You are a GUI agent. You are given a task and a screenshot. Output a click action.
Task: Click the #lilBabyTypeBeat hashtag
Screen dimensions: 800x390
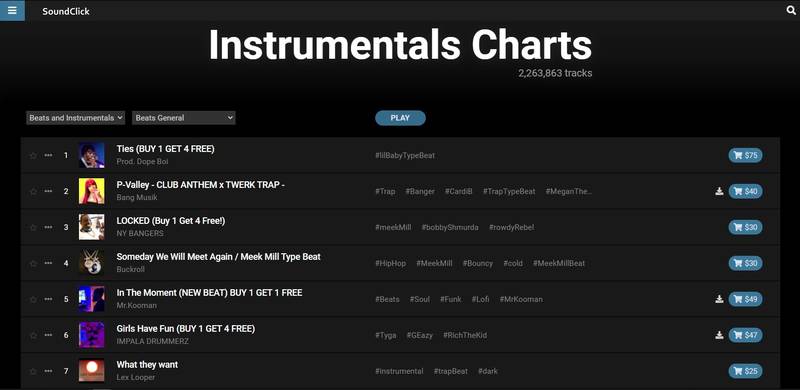[x=405, y=155]
